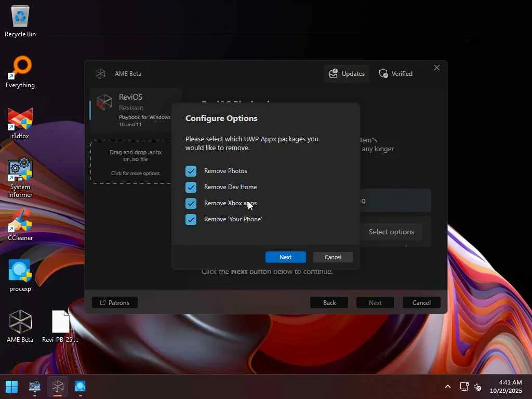532x399 pixels.
Task: Toggle the Remove Xbox apps checkbox
Action: tap(191, 203)
